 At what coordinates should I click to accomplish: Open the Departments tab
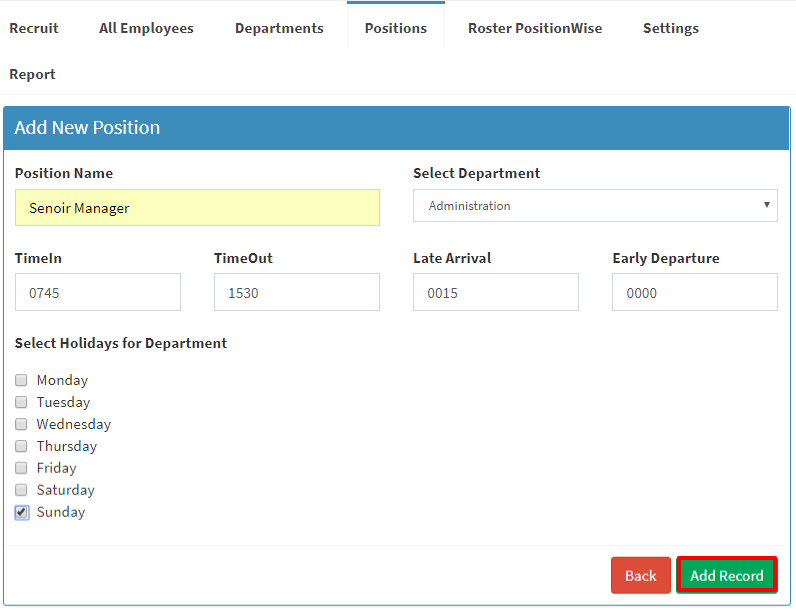coord(279,28)
